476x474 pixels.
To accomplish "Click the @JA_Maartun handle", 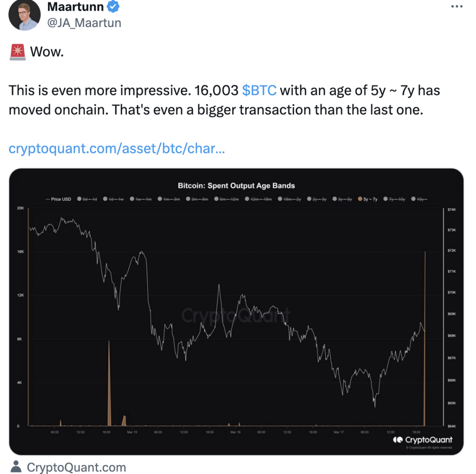I will point(84,22).
